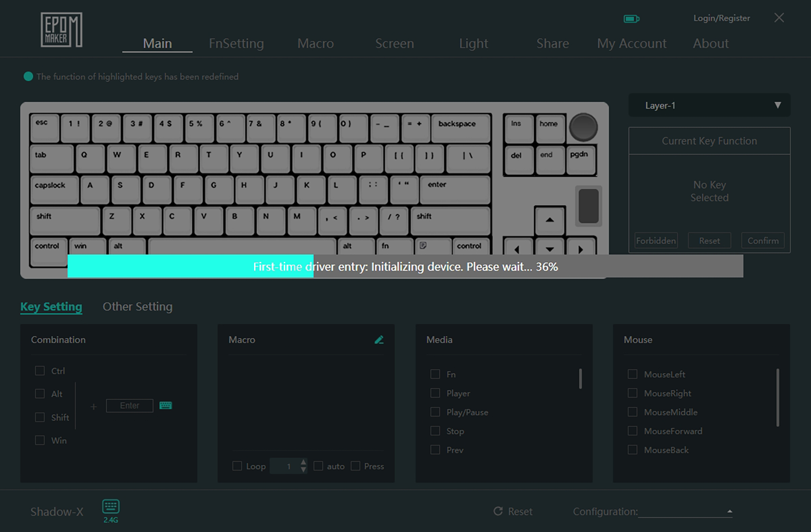Open the Other Setting tab
Screen dimensions: 811x532
pyautogui.click(x=137, y=307)
